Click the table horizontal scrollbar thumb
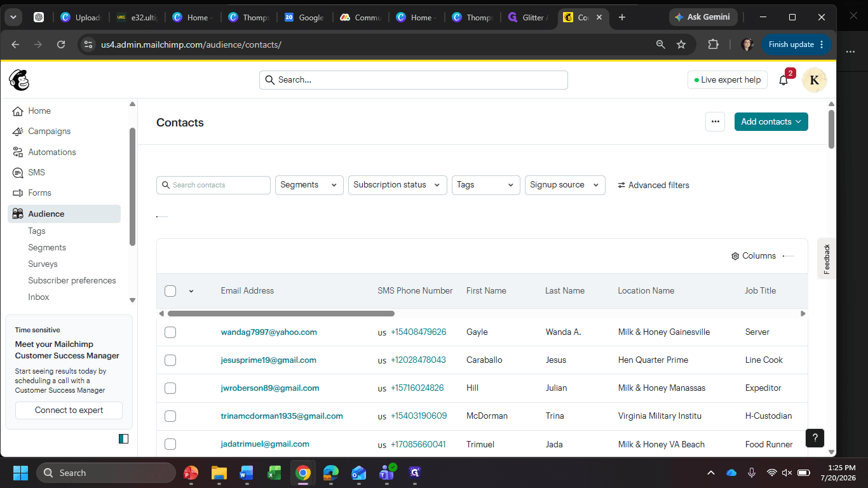The width and height of the screenshot is (868, 488). (x=281, y=314)
